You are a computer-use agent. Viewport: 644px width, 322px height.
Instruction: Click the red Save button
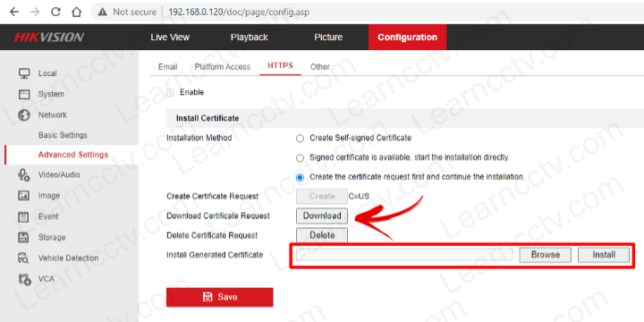click(220, 297)
